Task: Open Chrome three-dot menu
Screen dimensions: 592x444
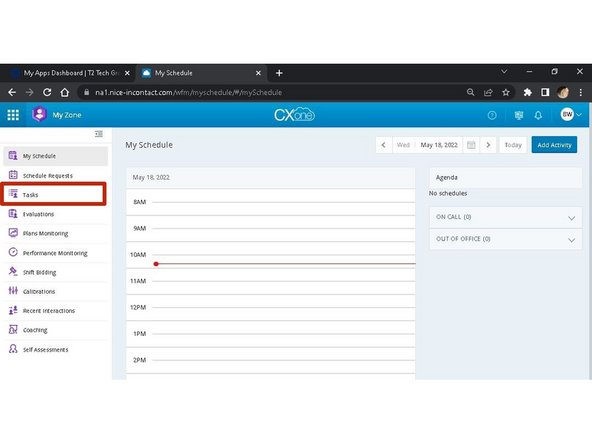Action: click(x=581, y=92)
